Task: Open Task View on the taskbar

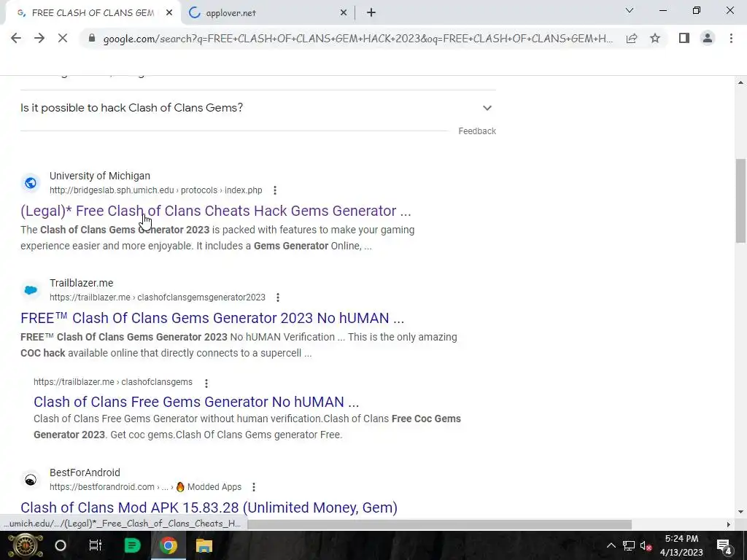Action: [96, 545]
